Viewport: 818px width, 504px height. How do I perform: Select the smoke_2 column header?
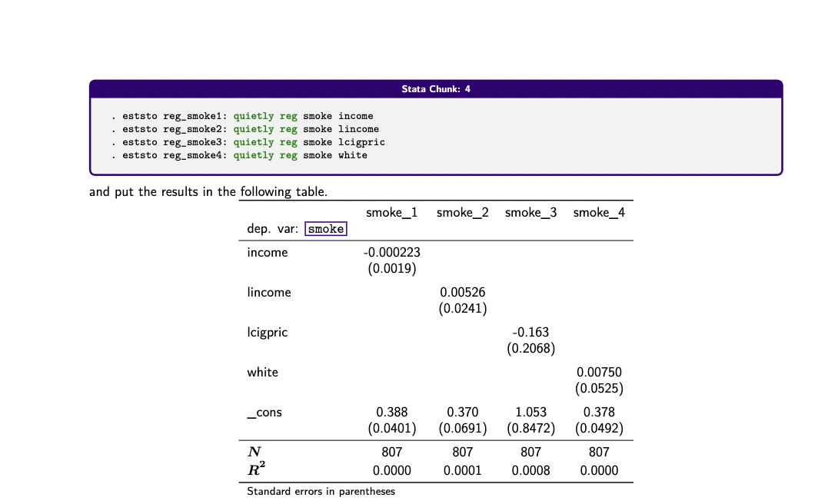click(461, 213)
